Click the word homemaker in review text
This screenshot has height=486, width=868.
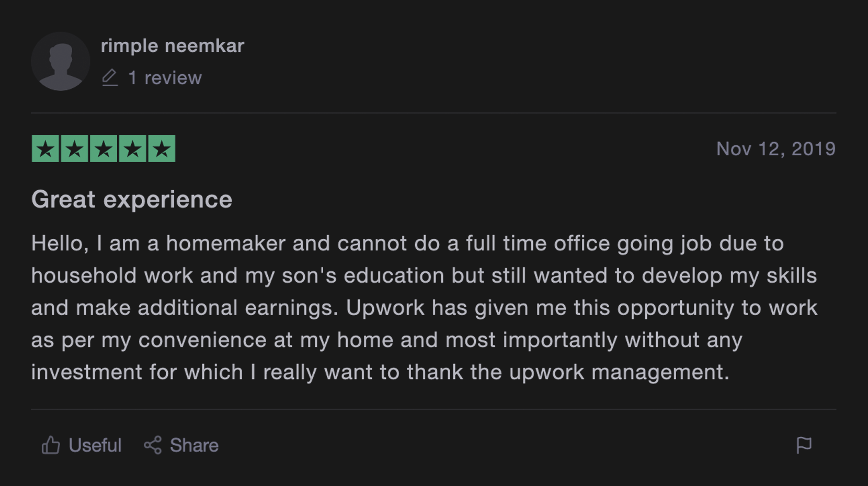coord(226,244)
